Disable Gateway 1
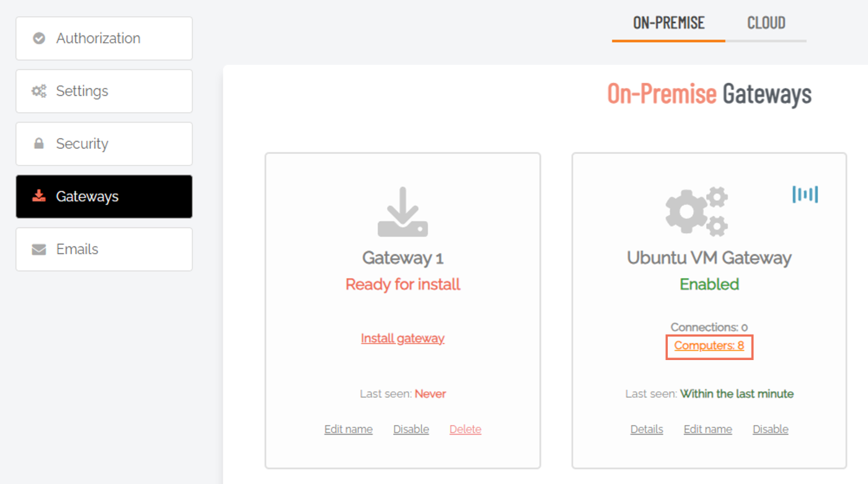 coord(411,429)
